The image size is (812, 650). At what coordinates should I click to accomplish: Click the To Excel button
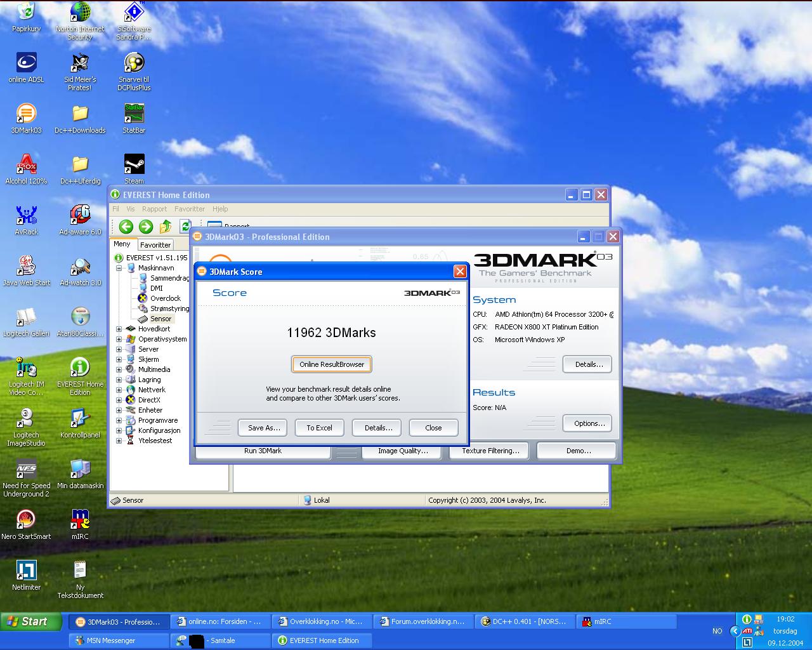(x=319, y=428)
